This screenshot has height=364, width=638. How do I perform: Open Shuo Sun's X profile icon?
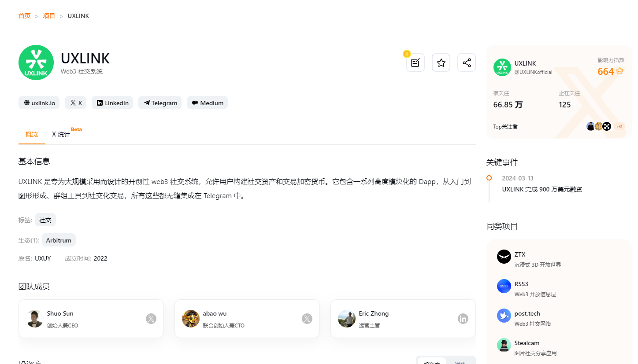click(x=151, y=319)
